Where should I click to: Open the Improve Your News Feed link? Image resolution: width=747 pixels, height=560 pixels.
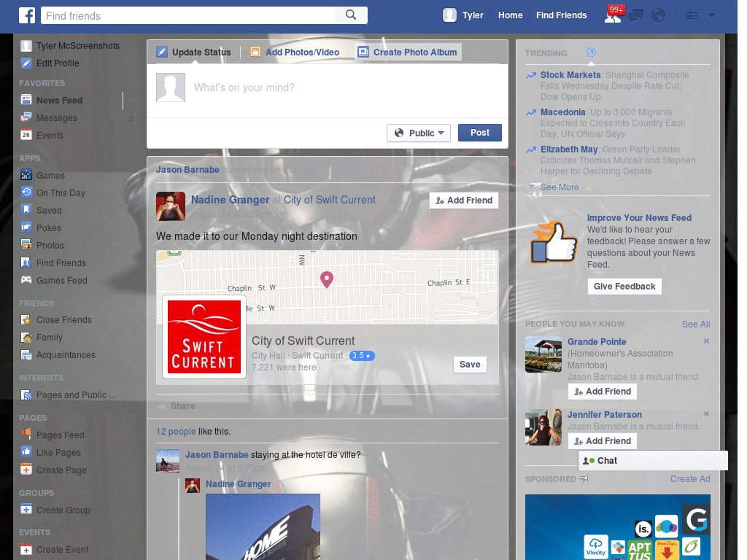pyautogui.click(x=639, y=217)
